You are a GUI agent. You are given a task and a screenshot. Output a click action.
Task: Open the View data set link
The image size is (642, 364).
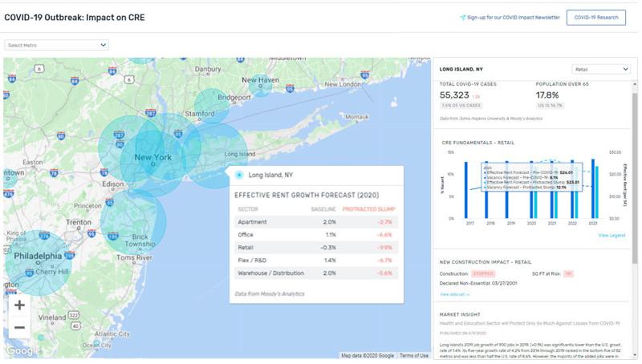pos(454,294)
